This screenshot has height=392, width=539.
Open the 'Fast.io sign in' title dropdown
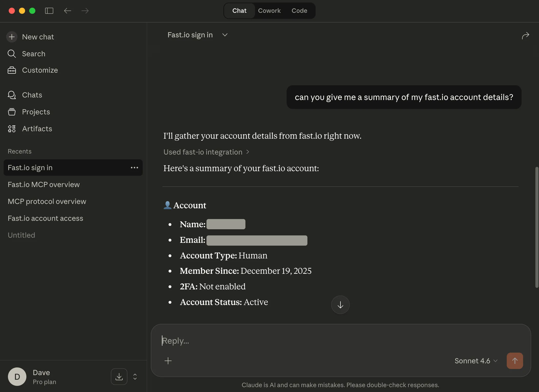click(225, 35)
